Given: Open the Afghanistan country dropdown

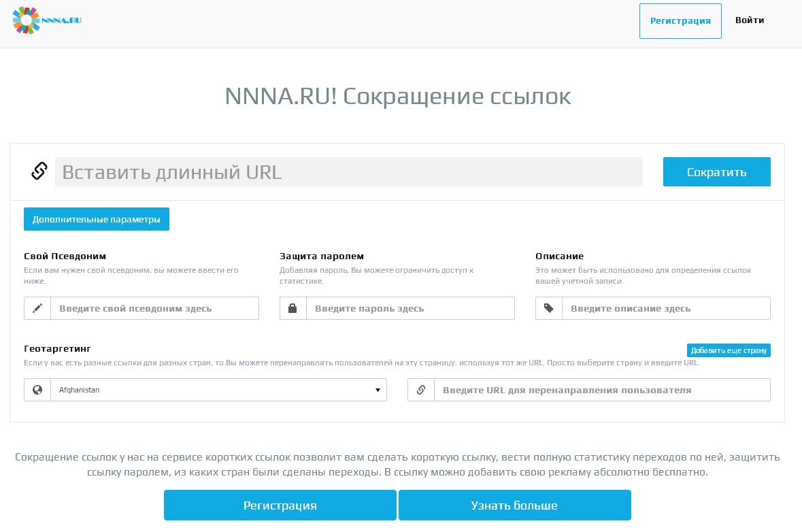Looking at the screenshot, I should point(218,390).
